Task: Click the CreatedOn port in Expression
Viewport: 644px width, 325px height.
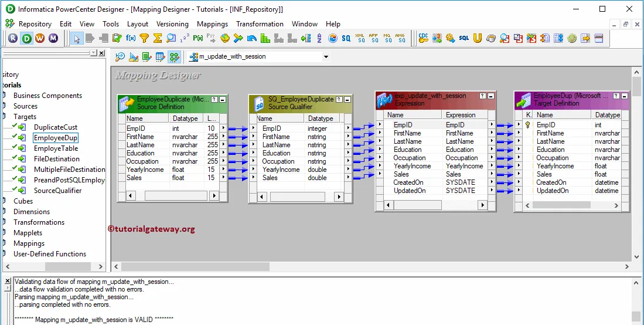Action: click(x=408, y=182)
